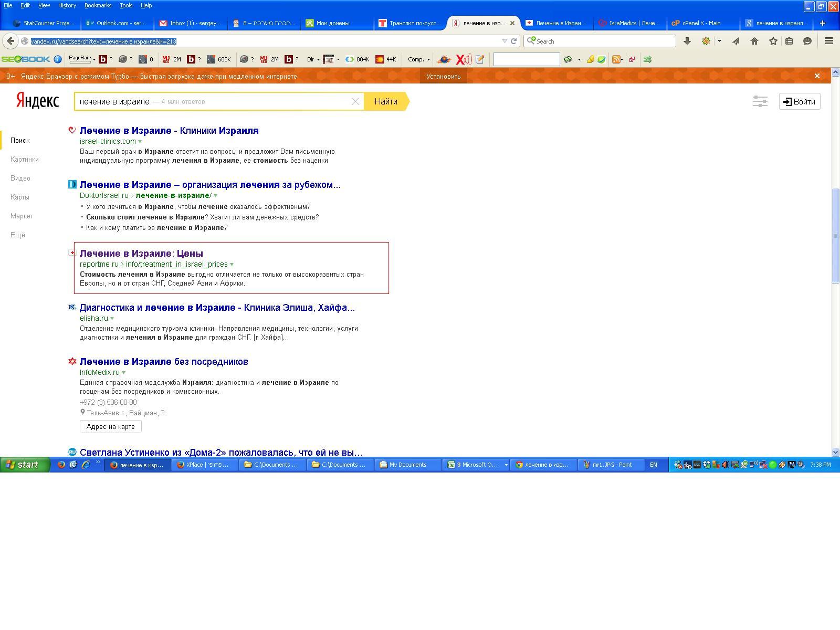The height and width of the screenshot is (630, 840).
Task: Open the Tools menu
Action: 126,5
